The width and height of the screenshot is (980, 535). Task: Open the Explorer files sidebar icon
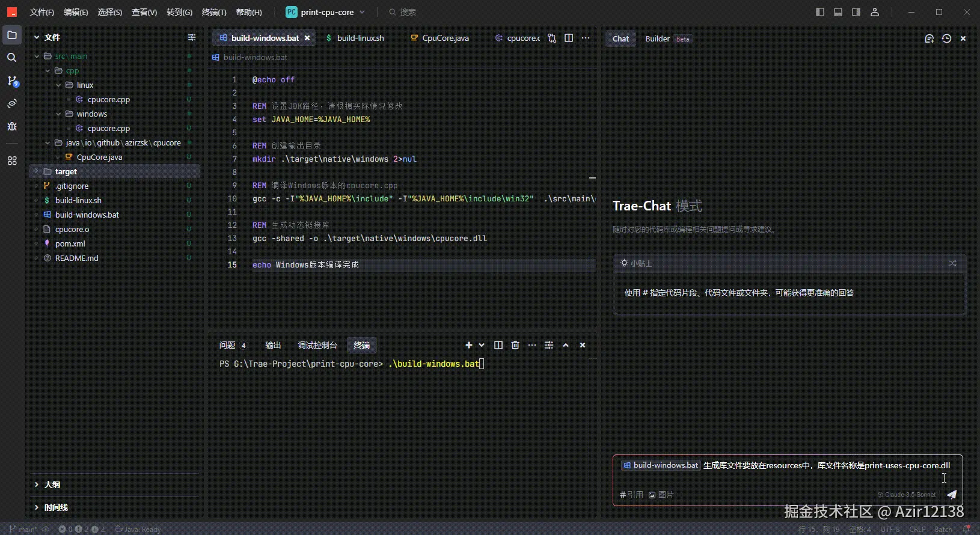pyautogui.click(x=12, y=35)
